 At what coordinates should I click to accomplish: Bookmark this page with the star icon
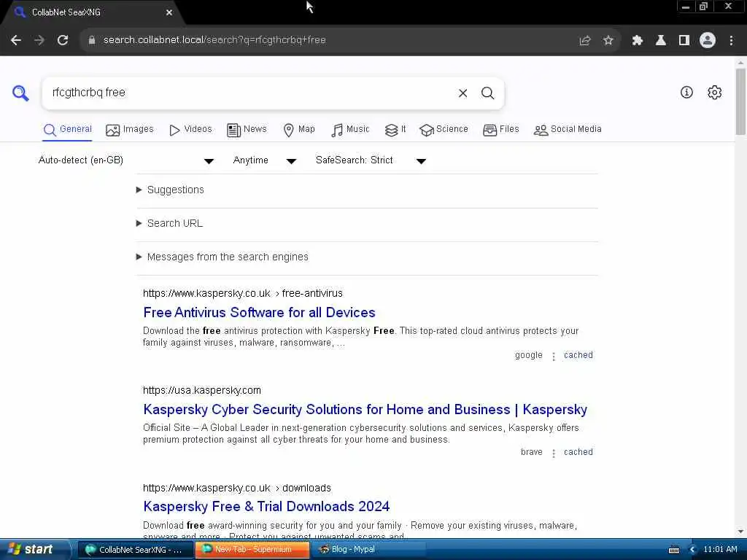[x=608, y=41]
